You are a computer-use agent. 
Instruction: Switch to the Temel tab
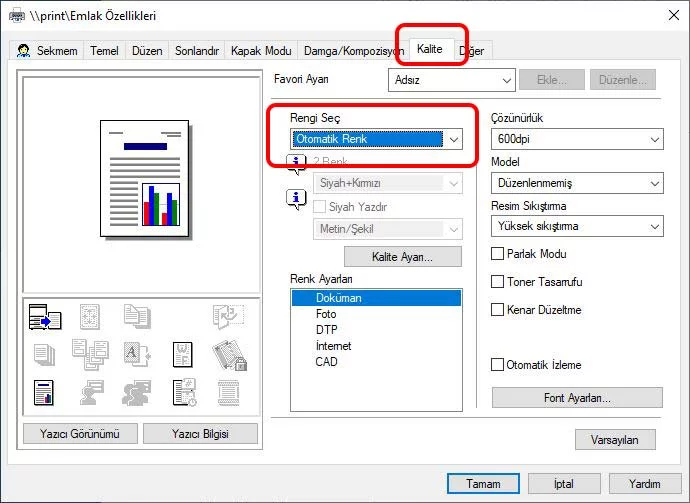[x=104, y=51]
